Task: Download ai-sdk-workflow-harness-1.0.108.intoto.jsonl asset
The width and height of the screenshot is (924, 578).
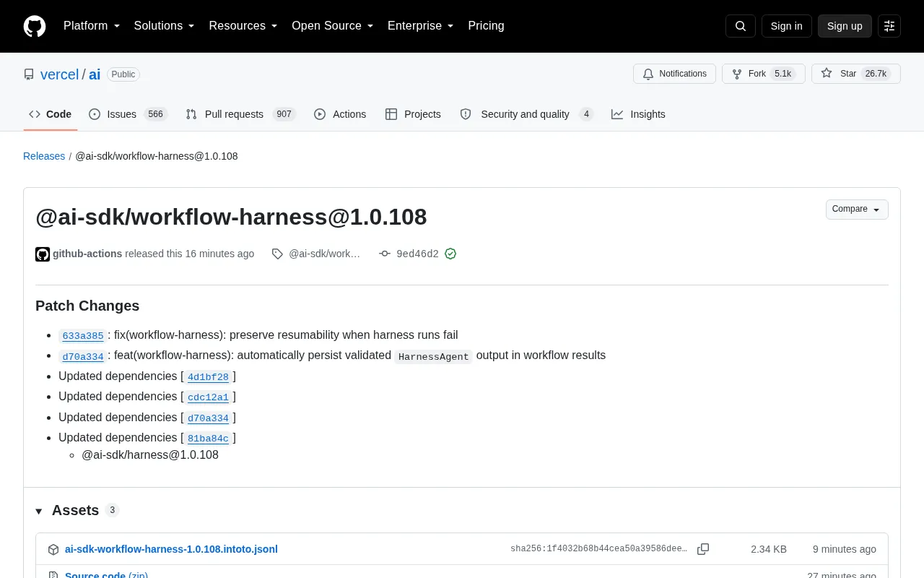Action: click(x=171, y=549)
